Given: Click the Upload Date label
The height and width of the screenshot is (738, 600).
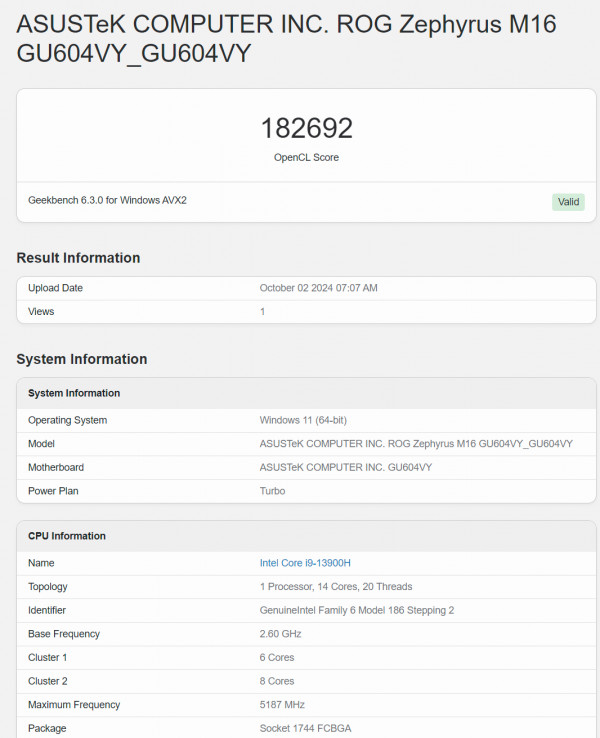Looking at the screenshot, I should [56, 288].
